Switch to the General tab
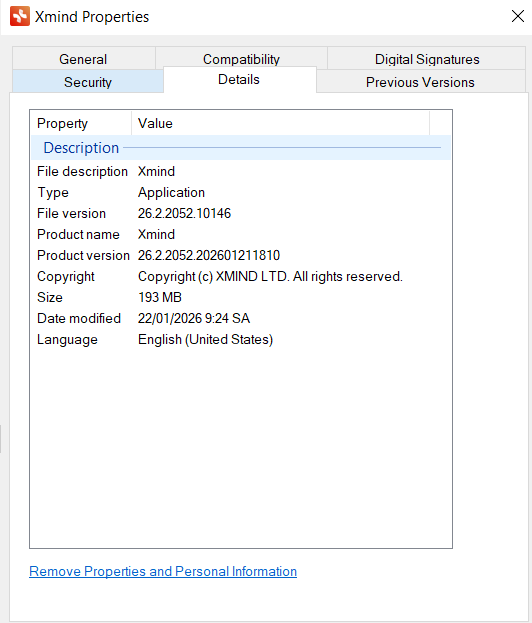532x623 pixels. [83, 58]
